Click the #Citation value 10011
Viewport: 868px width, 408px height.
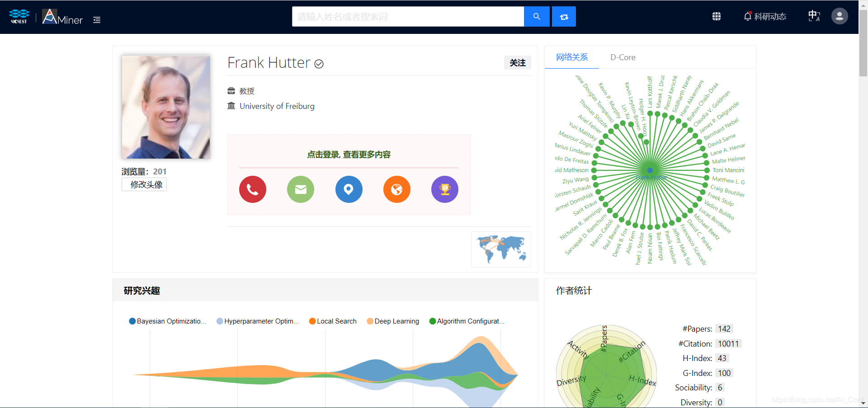point(728,344)
